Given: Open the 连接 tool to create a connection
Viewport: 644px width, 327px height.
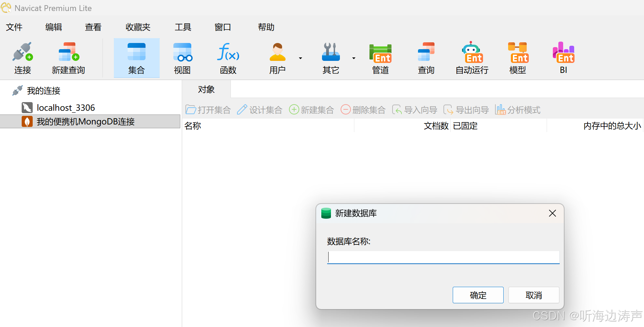Looking at the screenshot, I should click(x=22, y=58).
